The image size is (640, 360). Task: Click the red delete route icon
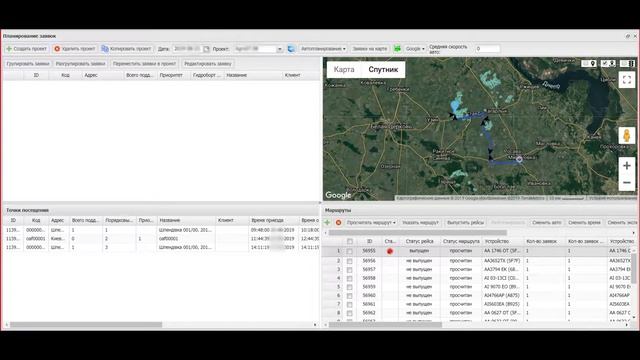click(338, 222)
